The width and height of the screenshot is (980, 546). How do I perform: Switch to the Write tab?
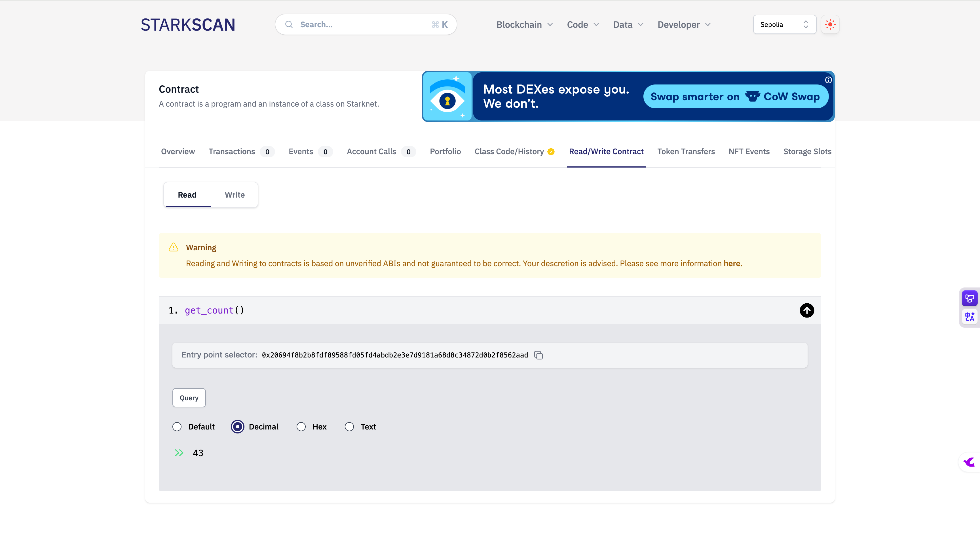(x=234, y=195)
